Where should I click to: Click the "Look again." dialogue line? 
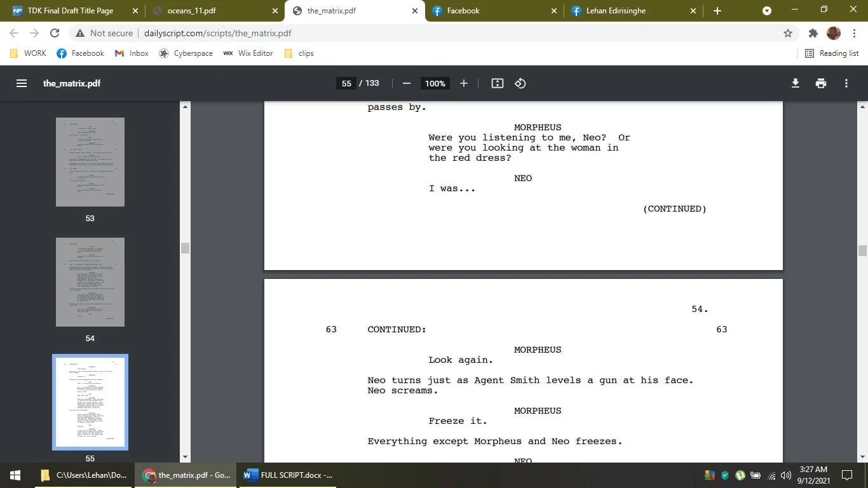click(461, 360)
